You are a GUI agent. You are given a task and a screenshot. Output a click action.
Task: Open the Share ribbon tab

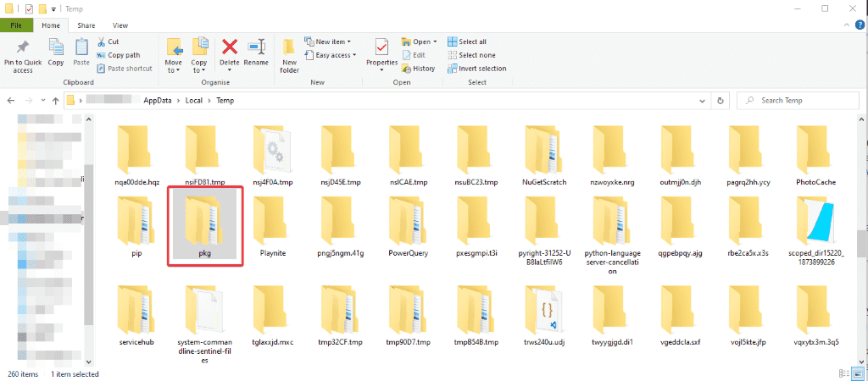click(x=86, y=25)
